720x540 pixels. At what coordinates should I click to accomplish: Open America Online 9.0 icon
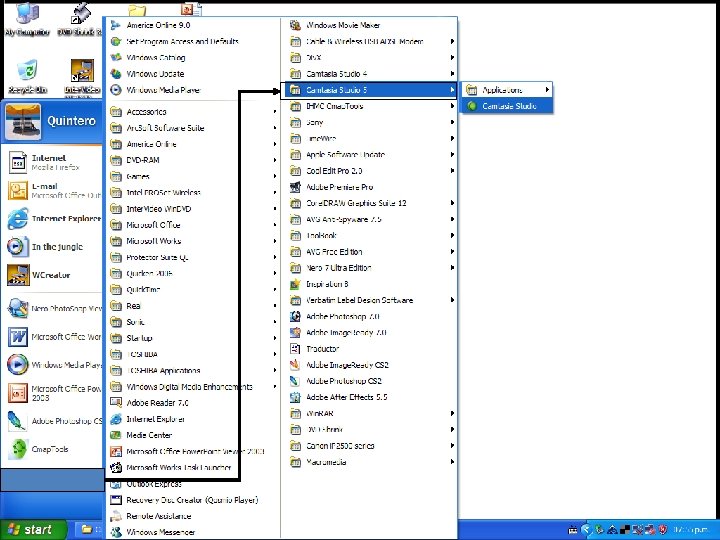(x=116, y=25)
